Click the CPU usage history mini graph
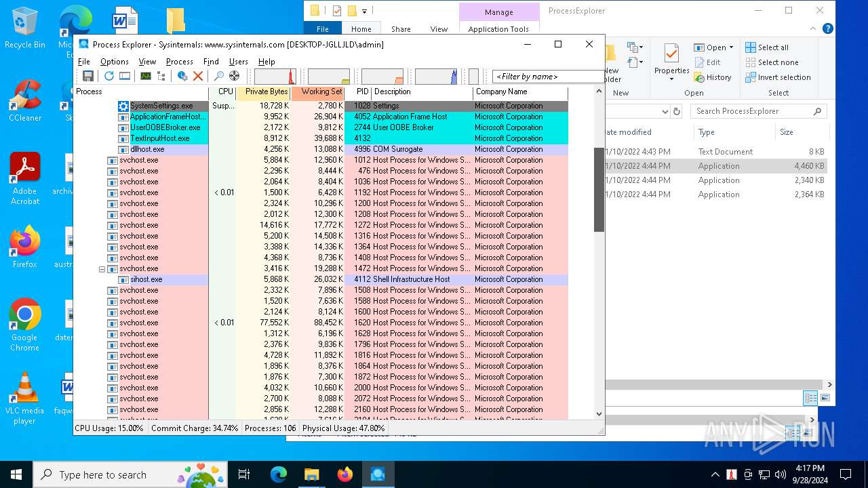This screenshot has height=488, width=868. tap(275, 77)
